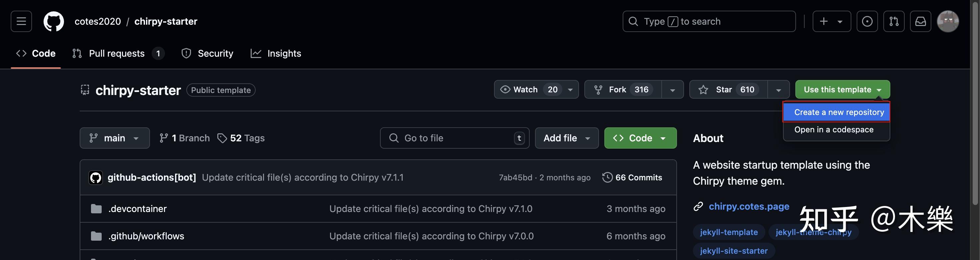Click the commit history clock icon

(607, 177)
